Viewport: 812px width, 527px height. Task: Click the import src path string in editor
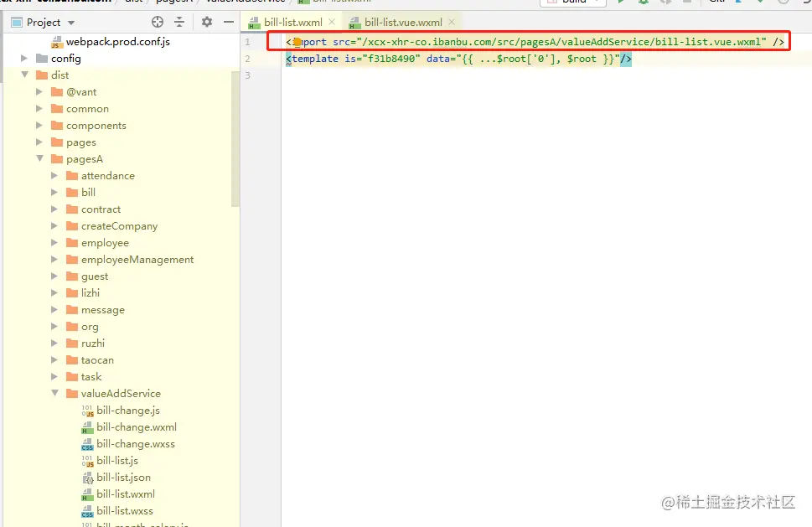click(561, 42)
